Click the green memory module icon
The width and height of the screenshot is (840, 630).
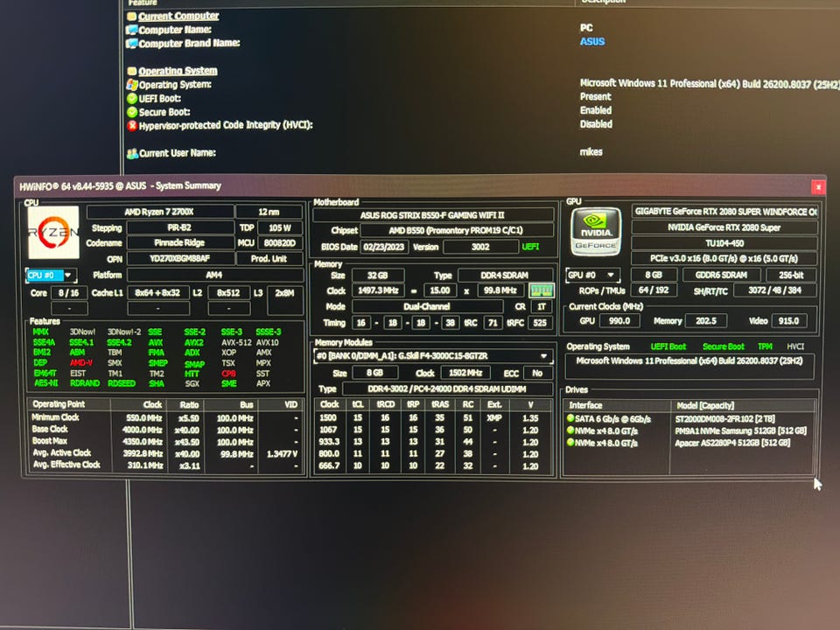tap(541, 290)
